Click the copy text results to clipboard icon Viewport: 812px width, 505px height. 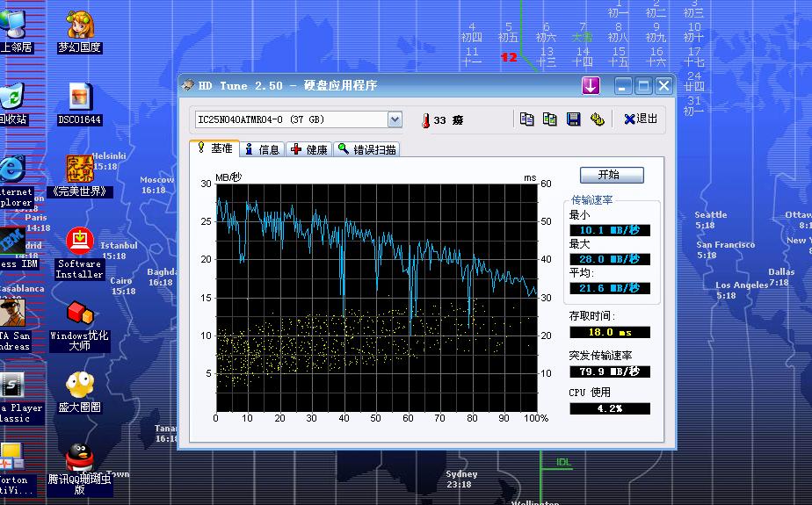click(527, 119)
